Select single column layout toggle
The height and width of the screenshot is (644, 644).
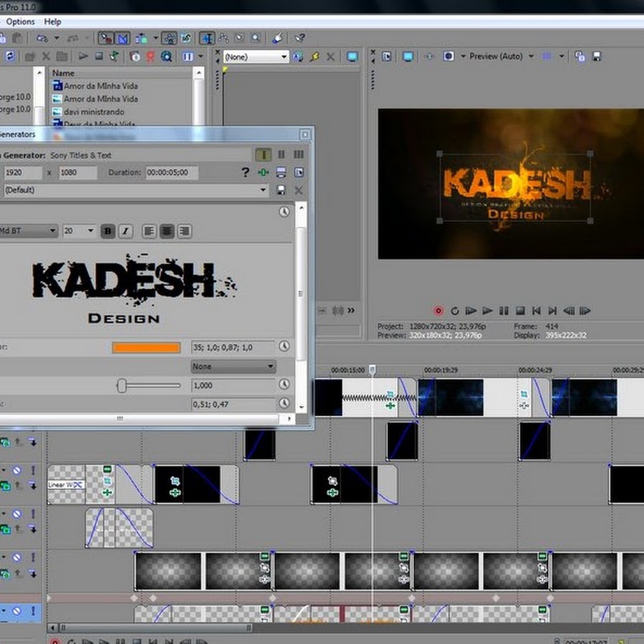coord(263,155)
